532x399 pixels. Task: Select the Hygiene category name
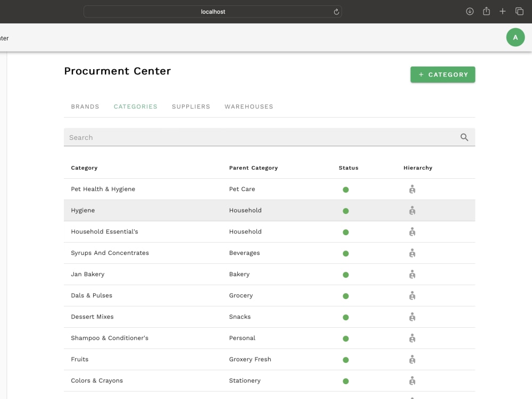tap(83, 210)
